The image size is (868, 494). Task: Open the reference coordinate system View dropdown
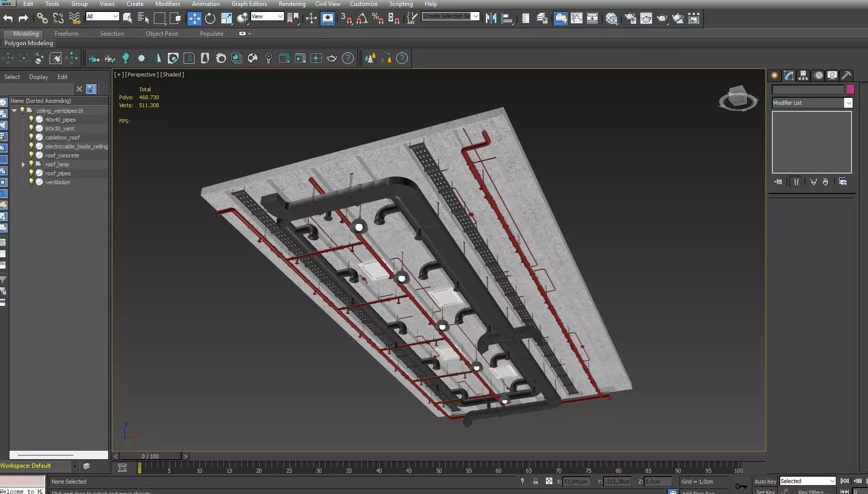267,16
